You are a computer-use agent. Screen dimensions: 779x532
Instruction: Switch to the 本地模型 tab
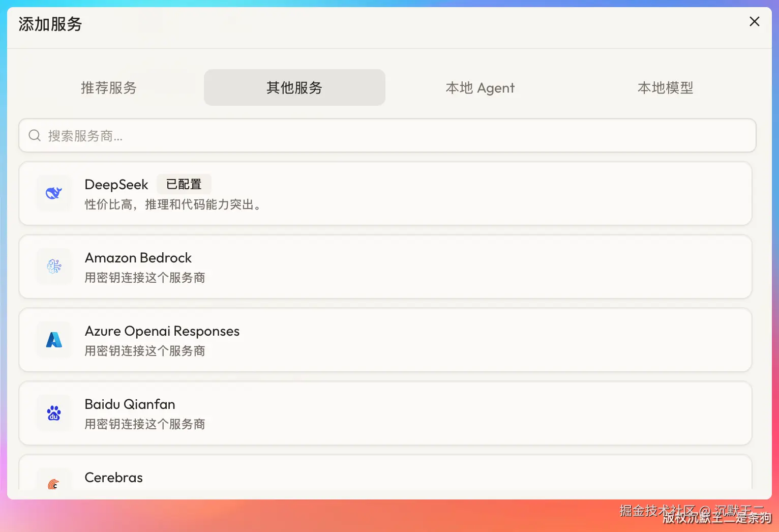[665, 87]
